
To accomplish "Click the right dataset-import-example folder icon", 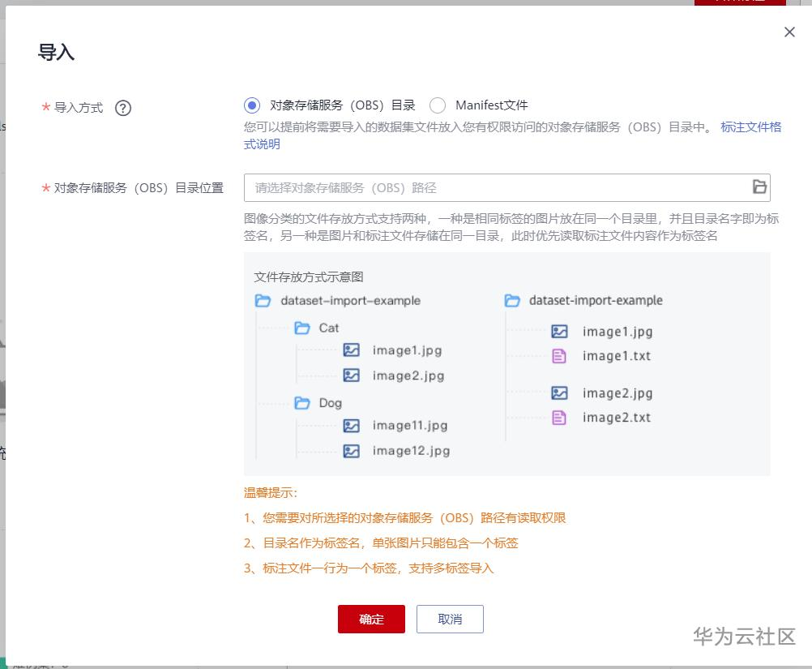I will [511, 300].
